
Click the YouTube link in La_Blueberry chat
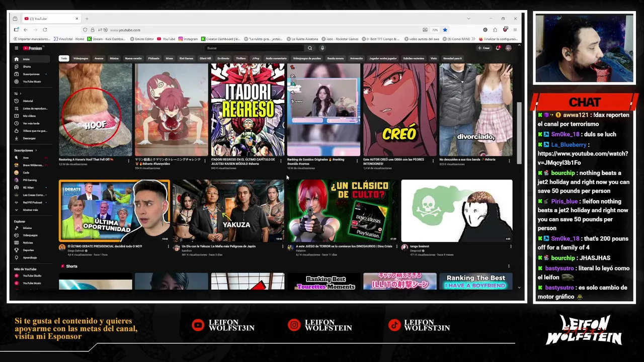click(583, 158)
